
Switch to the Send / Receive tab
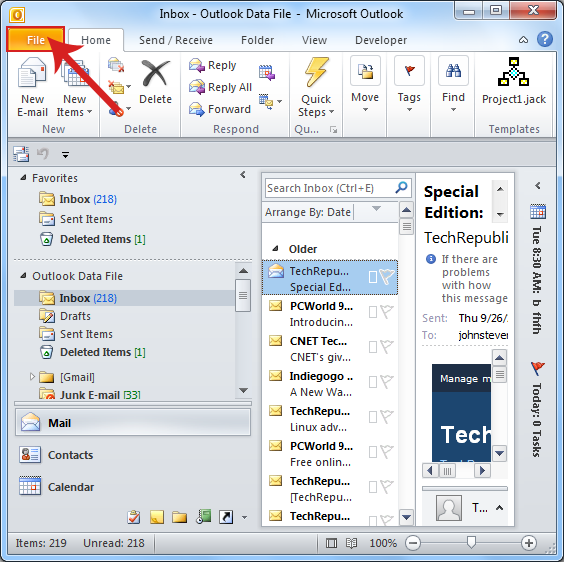coord(176,40)
